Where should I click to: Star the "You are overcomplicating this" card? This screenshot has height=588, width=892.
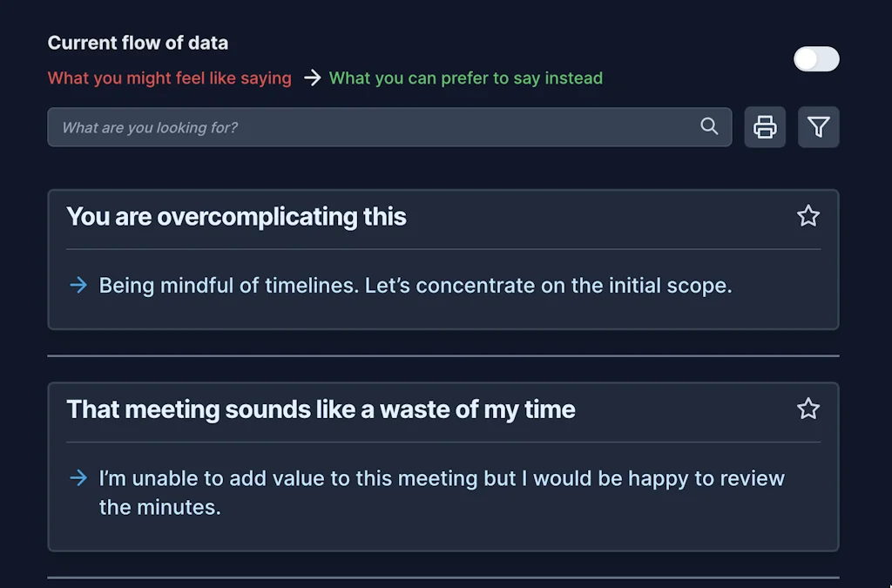[x=808, y=216]
